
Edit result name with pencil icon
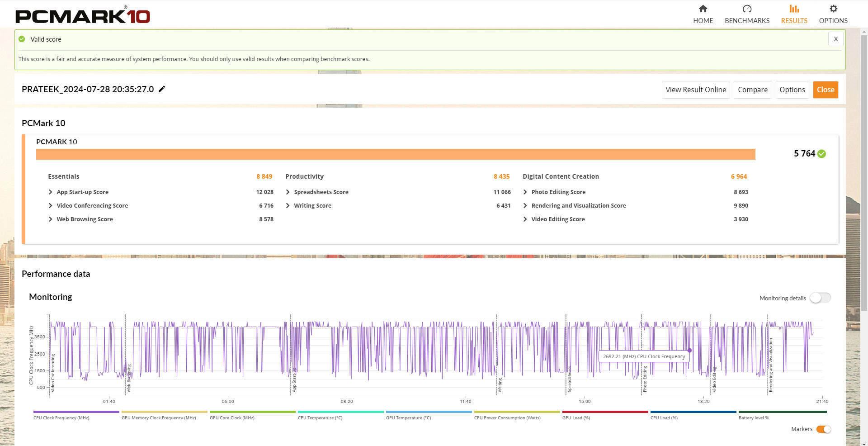point(162,89)
